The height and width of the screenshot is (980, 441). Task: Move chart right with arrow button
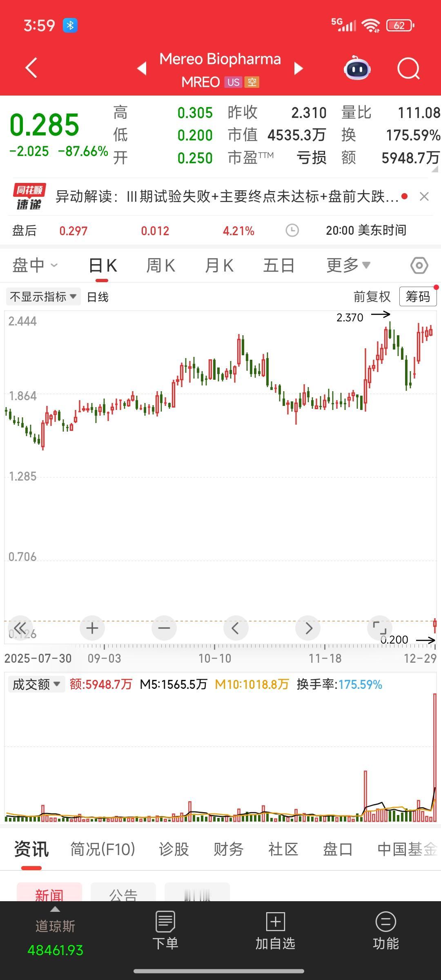308,628
